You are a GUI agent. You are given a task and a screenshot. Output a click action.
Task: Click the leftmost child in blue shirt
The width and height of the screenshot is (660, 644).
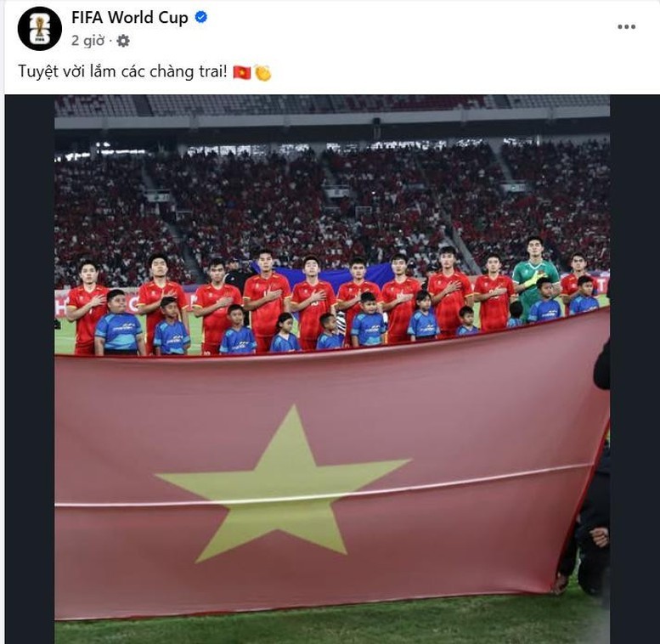click(x=120, y=323)
